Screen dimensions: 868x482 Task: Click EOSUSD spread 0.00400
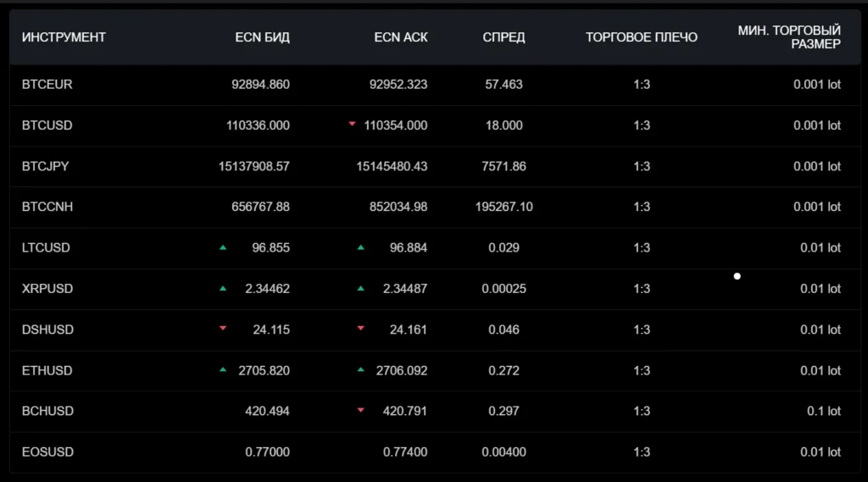coord(504,452)
